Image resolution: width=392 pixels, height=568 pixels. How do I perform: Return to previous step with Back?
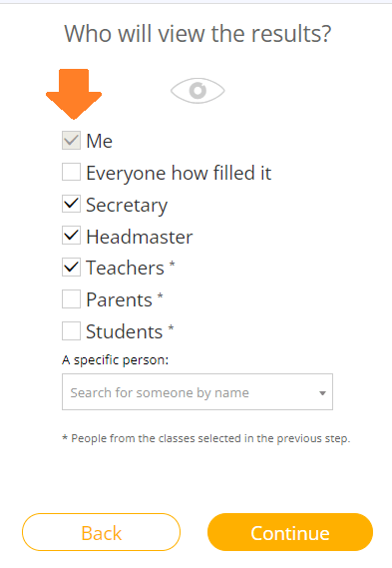point(101,532)
